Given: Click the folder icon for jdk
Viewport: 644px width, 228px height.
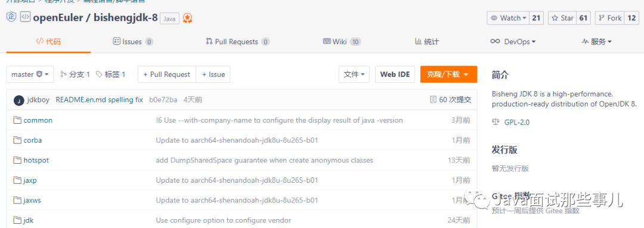Looking at the screenshot, I should tap(17, 220).
